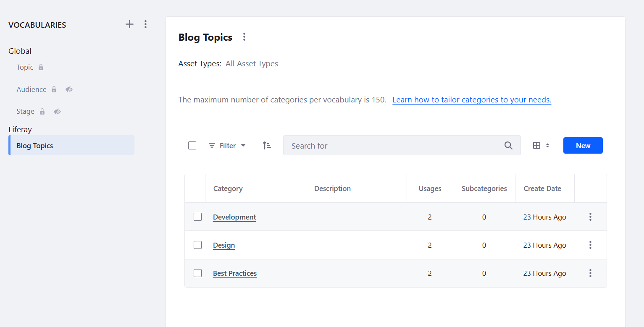
Task: Reverse sort direction icon
Action: click(x=267, y=146)
